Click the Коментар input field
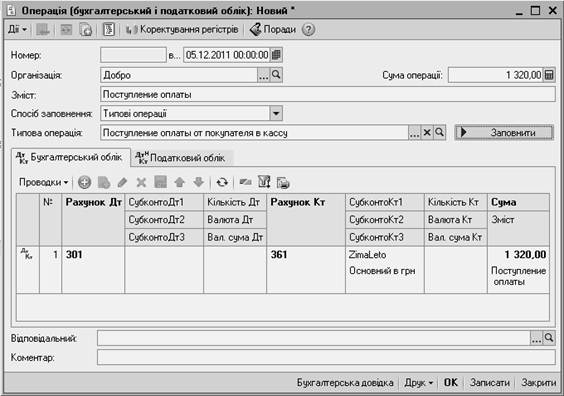 [x=326, y=358]
